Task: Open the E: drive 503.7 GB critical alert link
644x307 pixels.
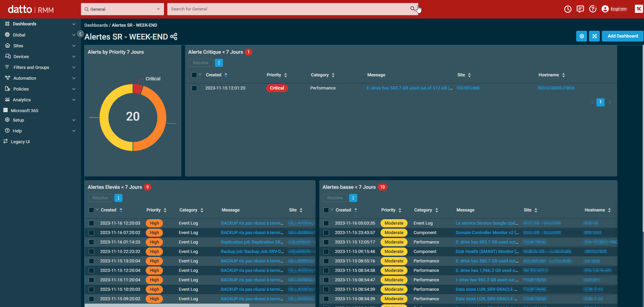Action: point(409,88)
